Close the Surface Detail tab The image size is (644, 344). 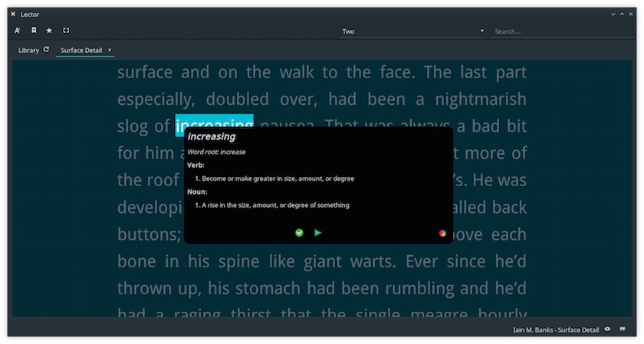110,50
